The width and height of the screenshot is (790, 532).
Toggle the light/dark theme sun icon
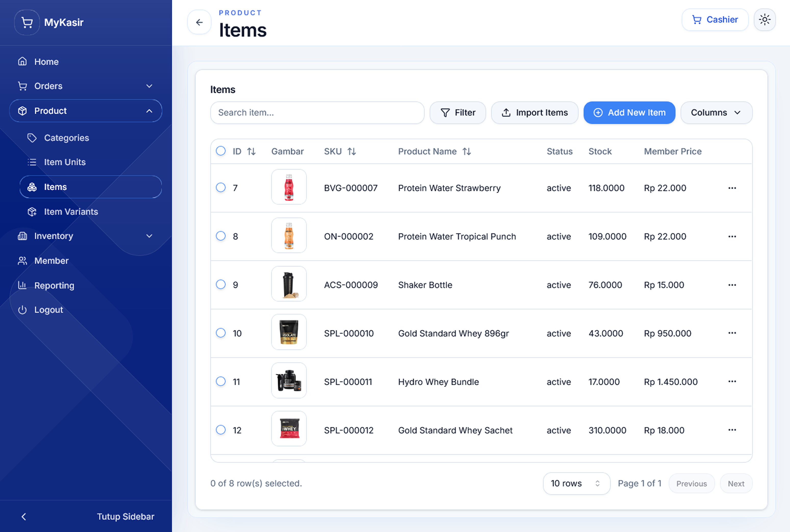[764, 20]
